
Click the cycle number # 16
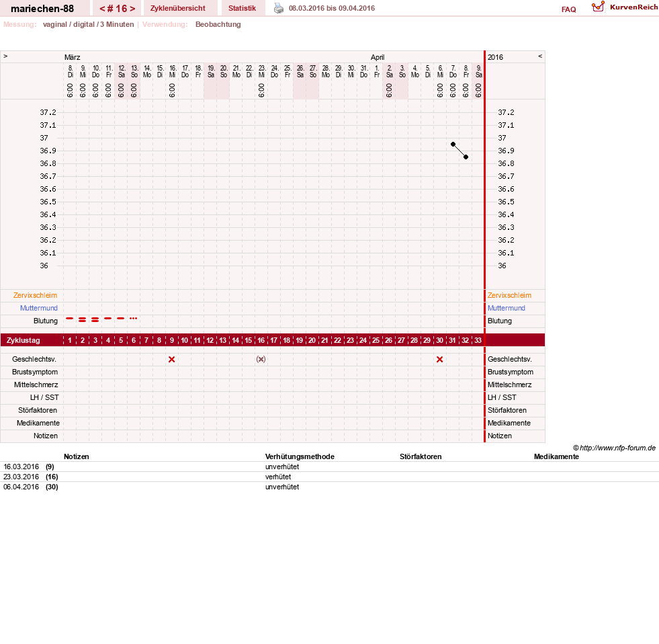[x=118, y=9]
